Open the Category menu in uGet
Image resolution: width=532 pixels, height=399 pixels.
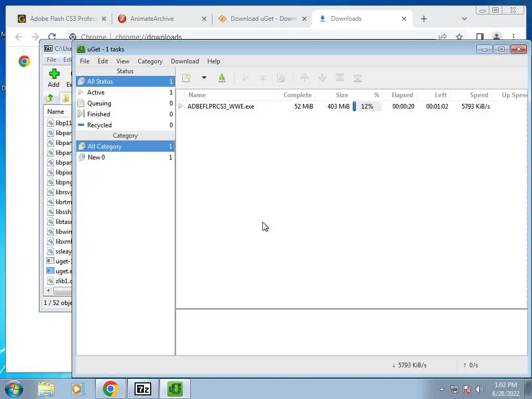(x=150, y=61)
